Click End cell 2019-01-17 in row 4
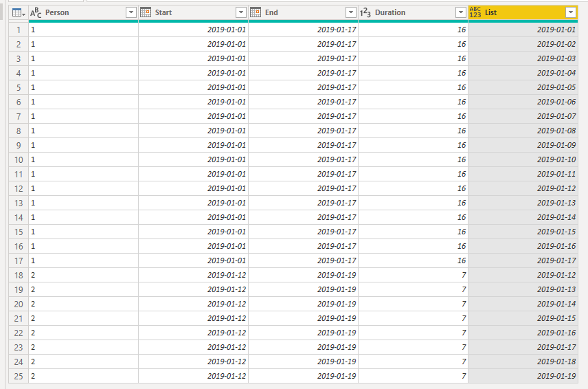The height and width of the screenshot is (389, 588). pyautogui.click(x=303, y=73)
